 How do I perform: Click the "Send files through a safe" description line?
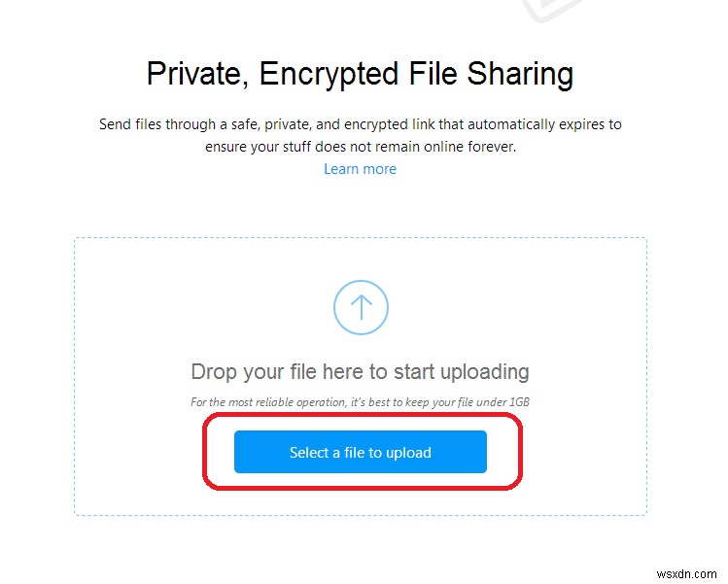pos(360,124)
